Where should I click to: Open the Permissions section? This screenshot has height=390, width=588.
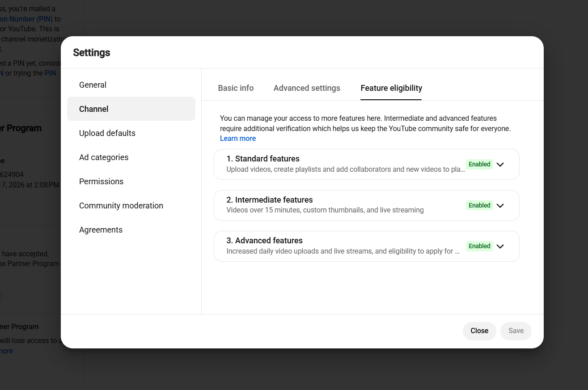[131, 182]
